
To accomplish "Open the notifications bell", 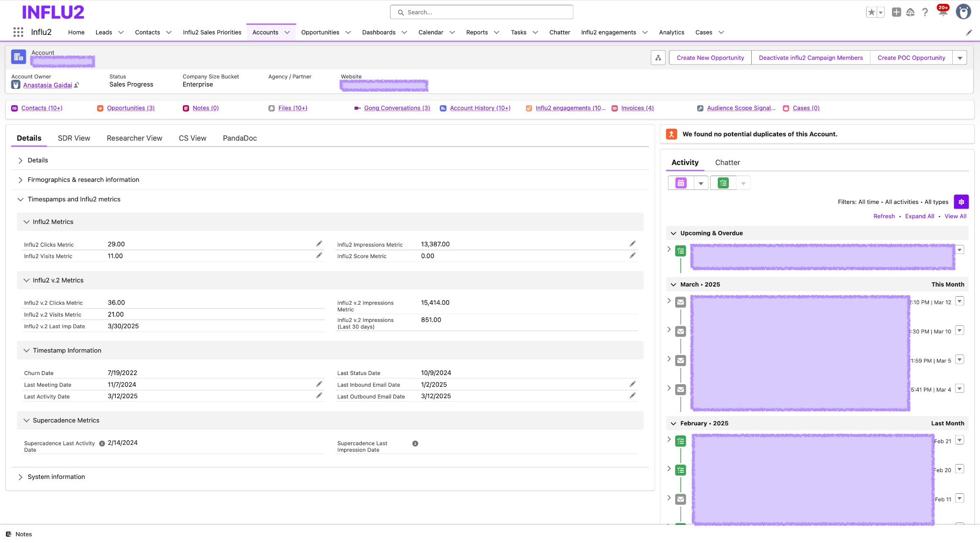I will coord(942,12).
